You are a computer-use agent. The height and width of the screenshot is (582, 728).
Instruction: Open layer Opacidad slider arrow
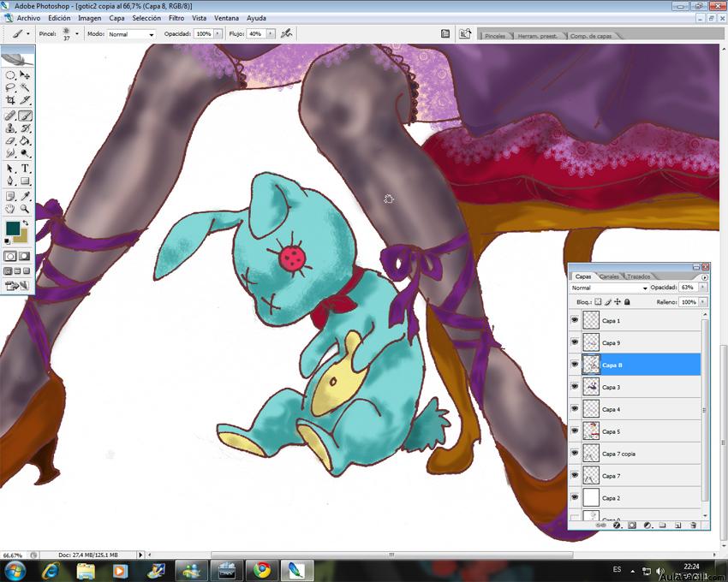(702, 288)
